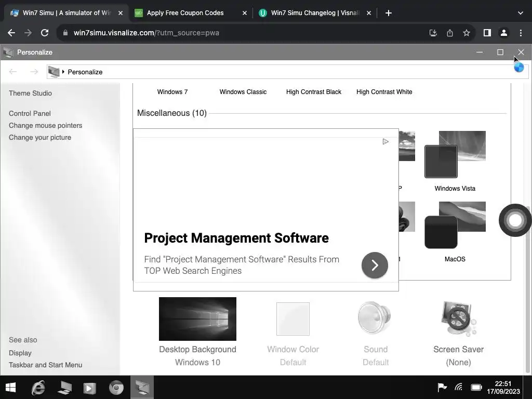
Task: Click the browser address bar URL
Action: pyautogui.click(x=146, y=33)
